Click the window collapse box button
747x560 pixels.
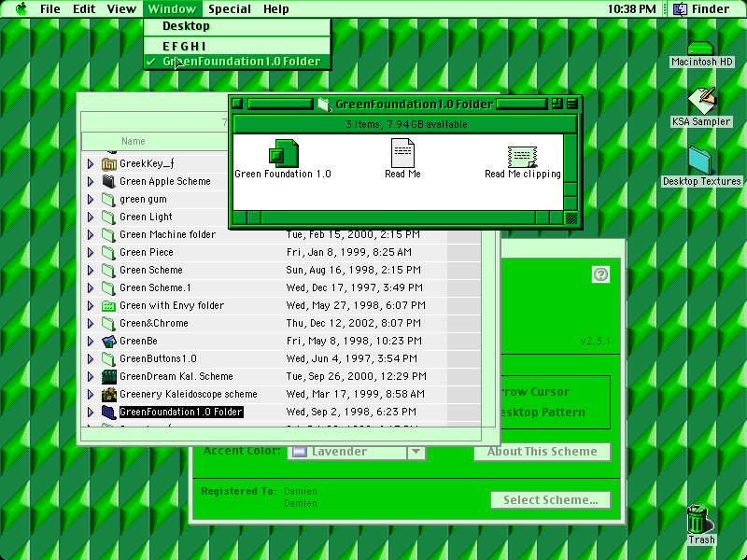[572, 104]
